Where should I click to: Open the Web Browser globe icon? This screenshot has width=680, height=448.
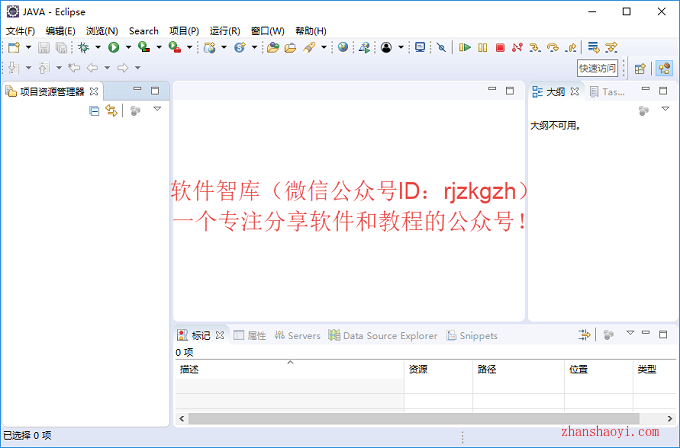coord(343,47)
